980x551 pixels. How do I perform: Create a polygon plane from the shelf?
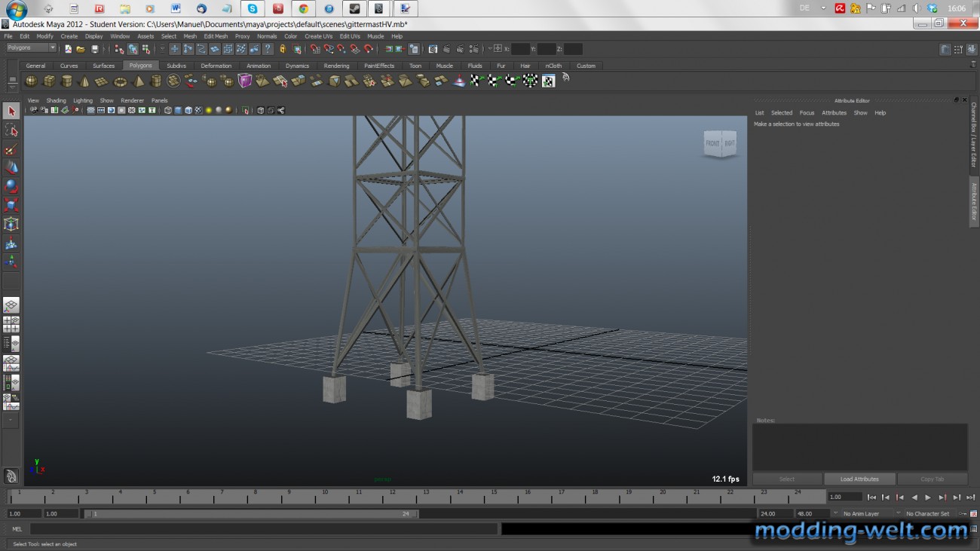(102, 81)
